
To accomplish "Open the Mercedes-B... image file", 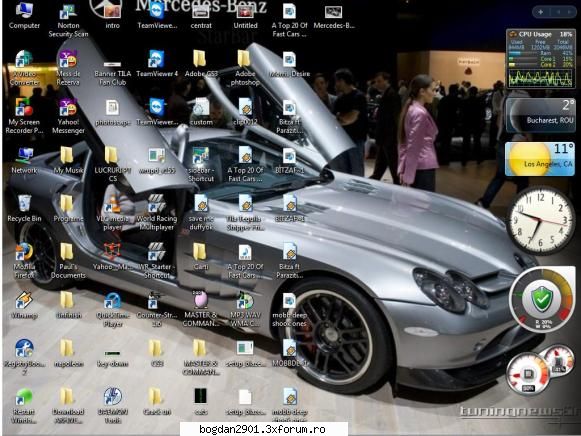I will pyautogui.click(x=333, y=16).
